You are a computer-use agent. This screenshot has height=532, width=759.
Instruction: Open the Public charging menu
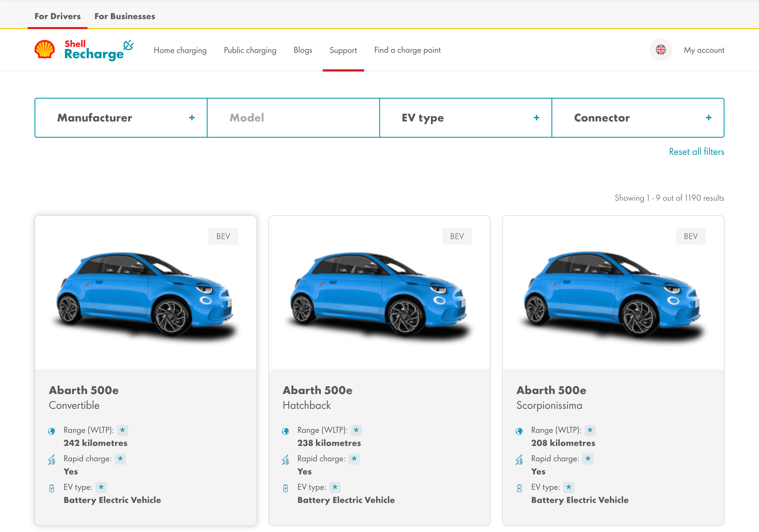click(250, 50)
